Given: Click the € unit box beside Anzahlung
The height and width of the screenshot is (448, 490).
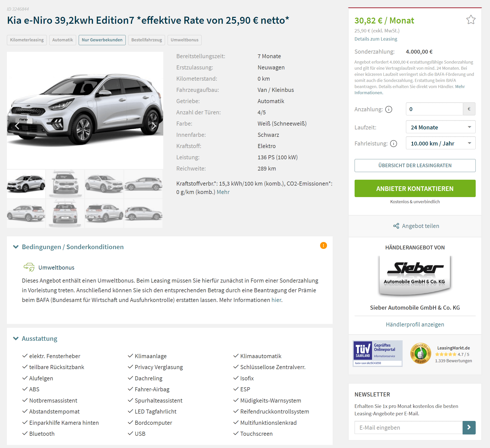Looking at the screenshot, I should [469, 109].
